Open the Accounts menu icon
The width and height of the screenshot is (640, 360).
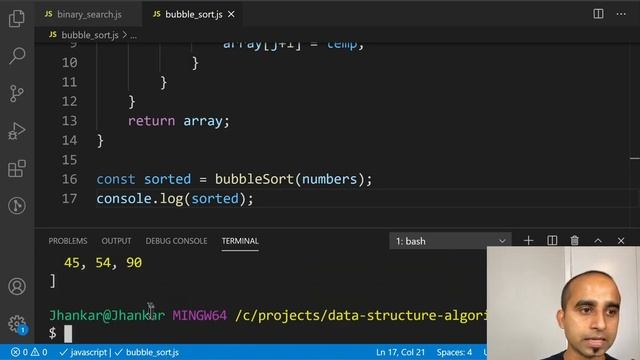point(17,286)
